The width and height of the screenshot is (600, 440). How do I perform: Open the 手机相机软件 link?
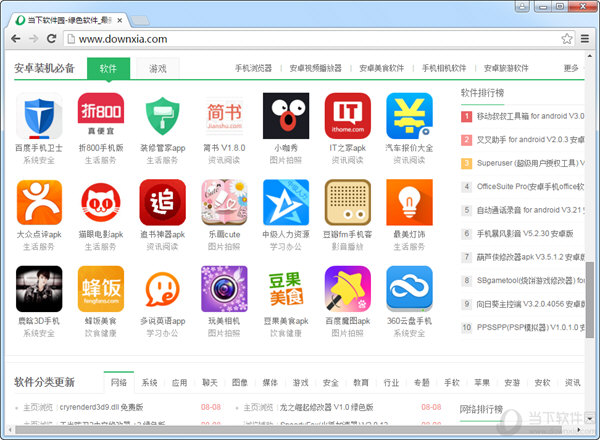point(444,68)
